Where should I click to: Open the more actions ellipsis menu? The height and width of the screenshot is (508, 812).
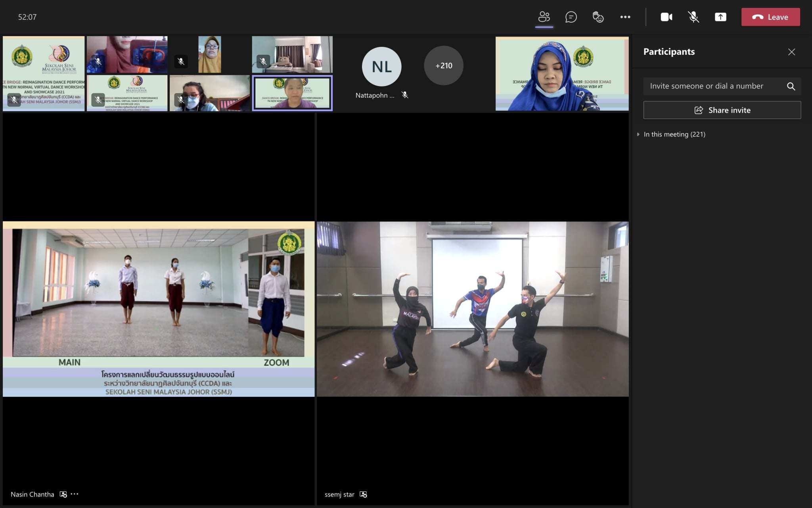[x=625, y=17]
